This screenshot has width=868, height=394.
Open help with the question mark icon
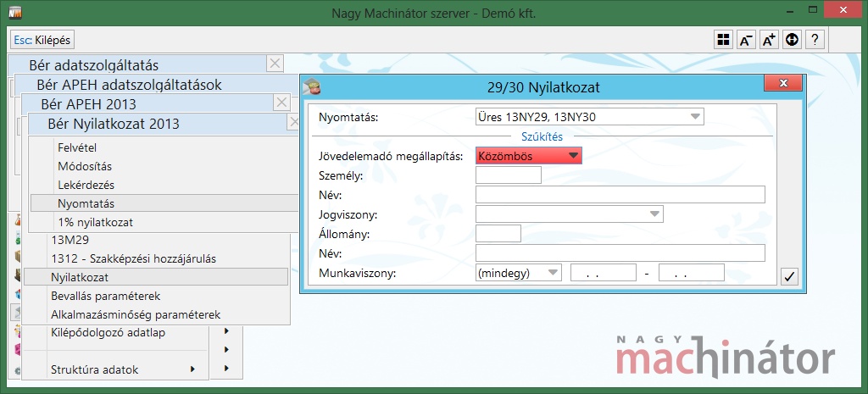click(x=815, y=40)
